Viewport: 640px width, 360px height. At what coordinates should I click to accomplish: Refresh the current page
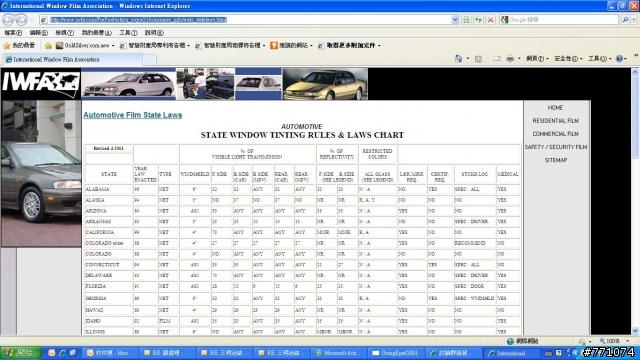pos(478,19)
